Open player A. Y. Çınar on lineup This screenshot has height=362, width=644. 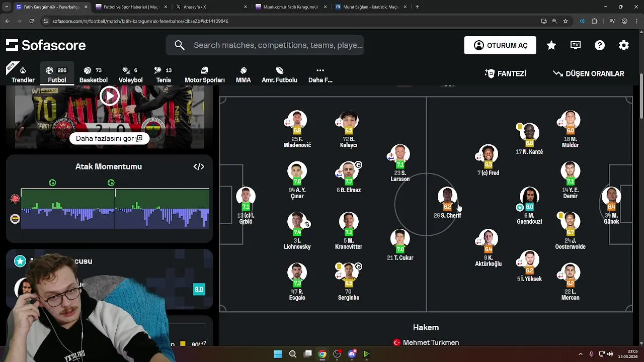pyautogui.click(x=297, y=180)
